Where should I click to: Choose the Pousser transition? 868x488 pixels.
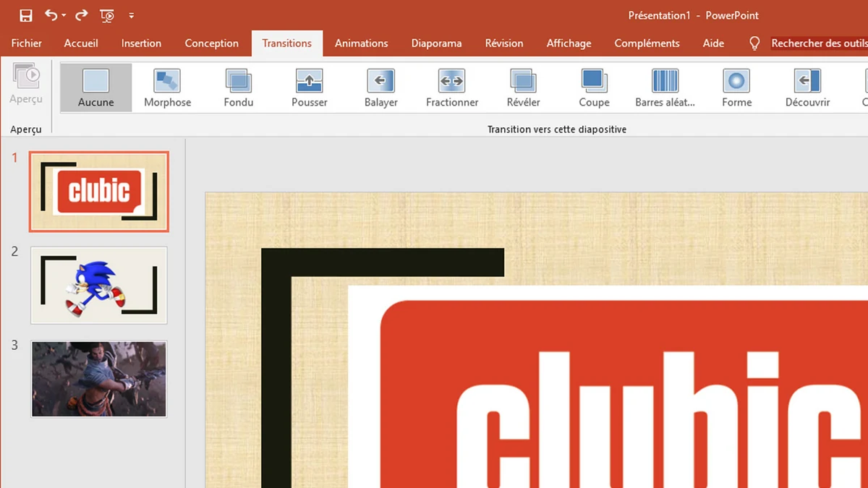310,87
